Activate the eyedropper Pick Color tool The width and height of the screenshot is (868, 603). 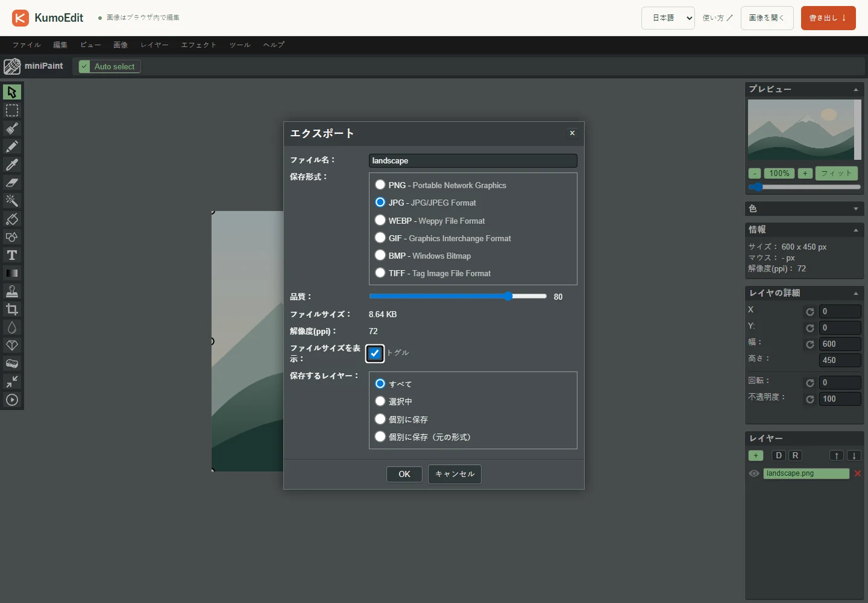pyautogui.click(x=12, y=165)
